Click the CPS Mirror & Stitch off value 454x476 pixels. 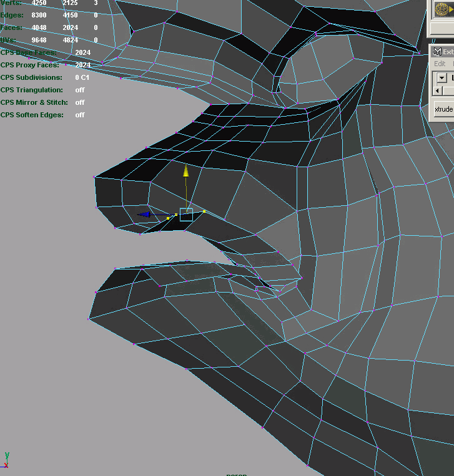point(80,102)
